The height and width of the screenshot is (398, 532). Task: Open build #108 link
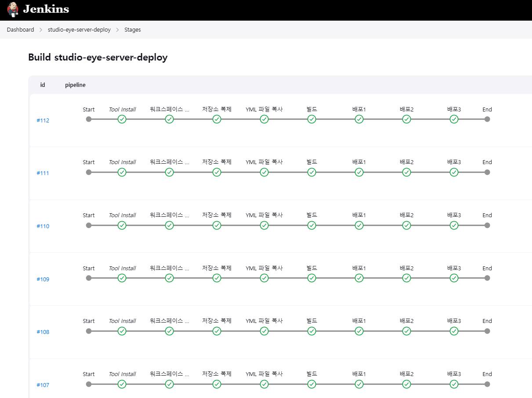click(x=43, y=332)
